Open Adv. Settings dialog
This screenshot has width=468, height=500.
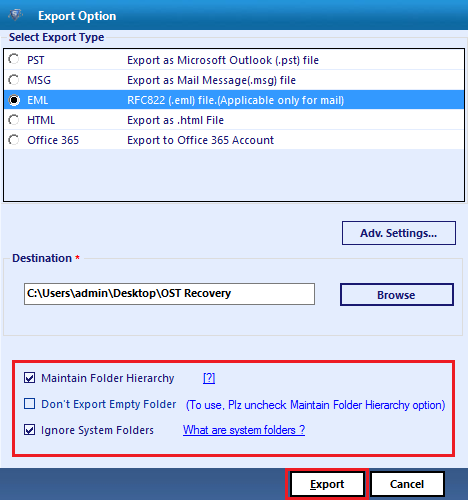click(x=399, y=233)
